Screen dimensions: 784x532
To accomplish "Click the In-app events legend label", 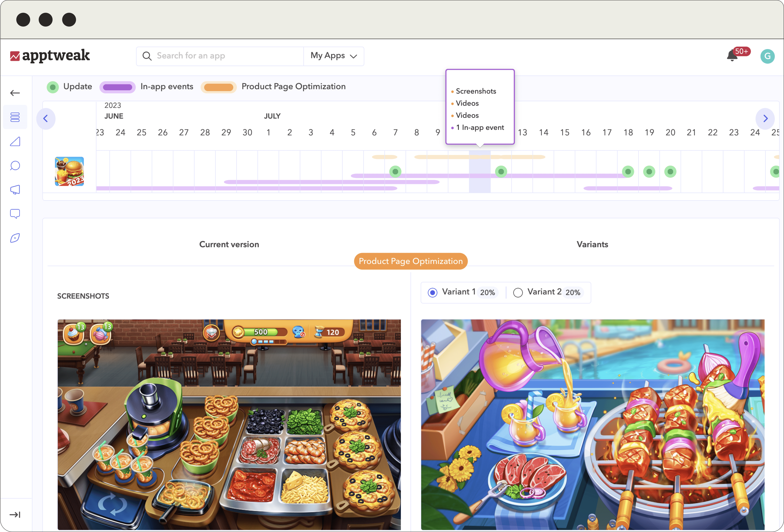I will (167, 86).
